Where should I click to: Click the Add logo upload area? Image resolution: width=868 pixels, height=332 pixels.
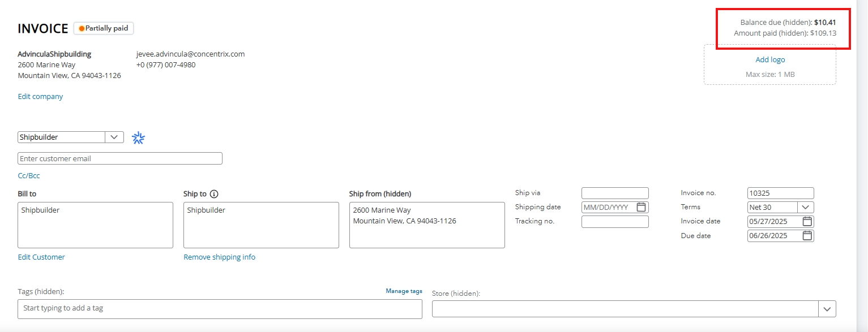(770, 64)
